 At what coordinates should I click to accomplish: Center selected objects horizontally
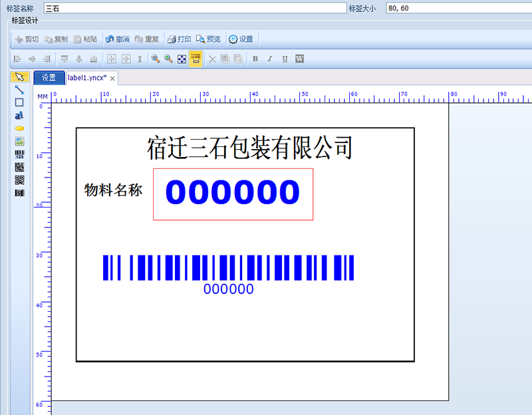click(x=32, y=59)
